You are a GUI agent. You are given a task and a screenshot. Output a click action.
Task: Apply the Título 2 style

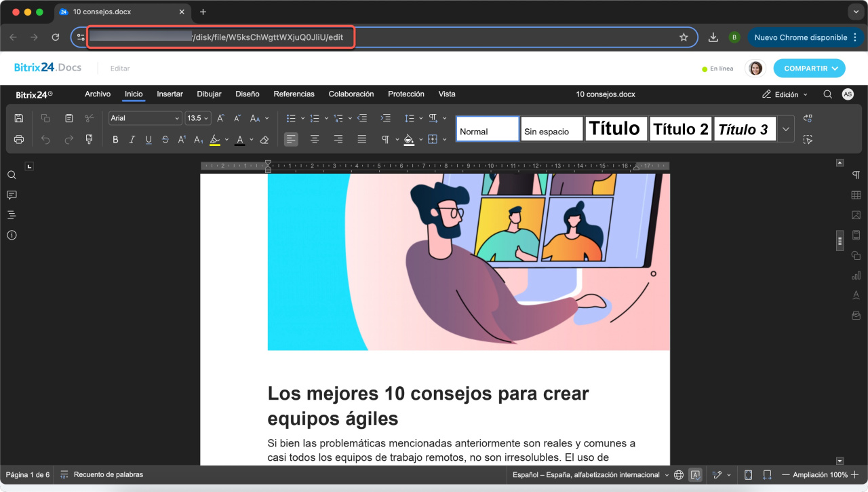pyautogui.click(x=680, y=129)
